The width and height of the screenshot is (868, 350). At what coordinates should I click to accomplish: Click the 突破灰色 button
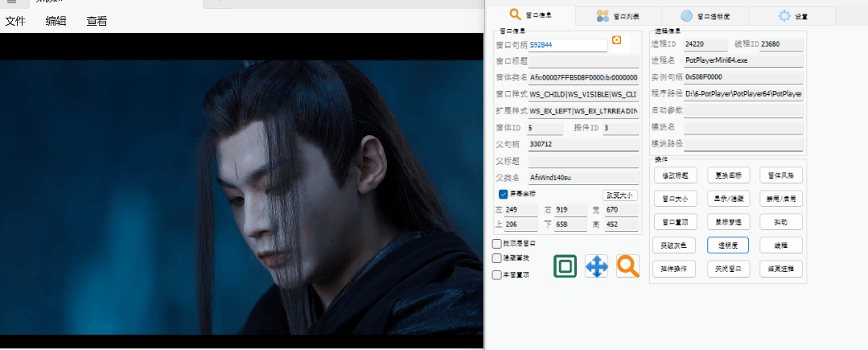(x=674, y=245)
